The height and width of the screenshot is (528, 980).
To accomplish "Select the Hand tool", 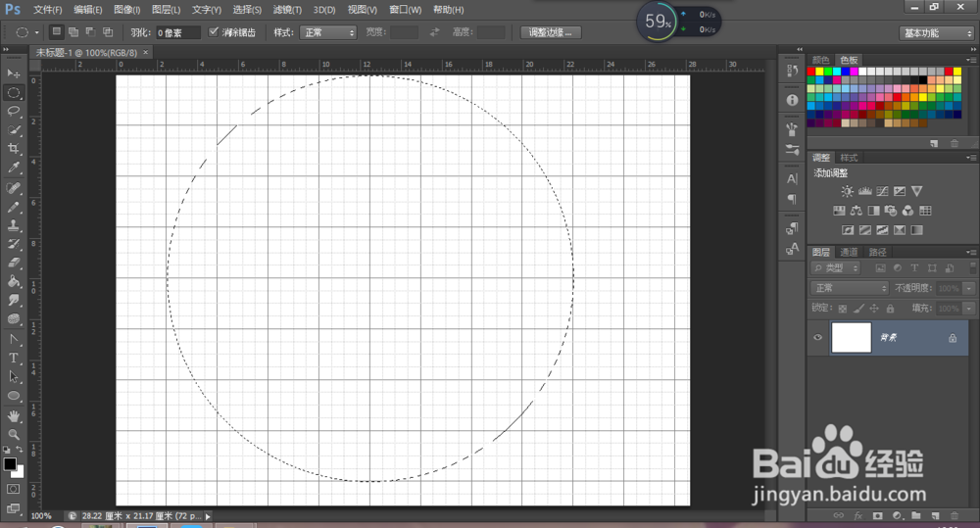I will (13, 416).
